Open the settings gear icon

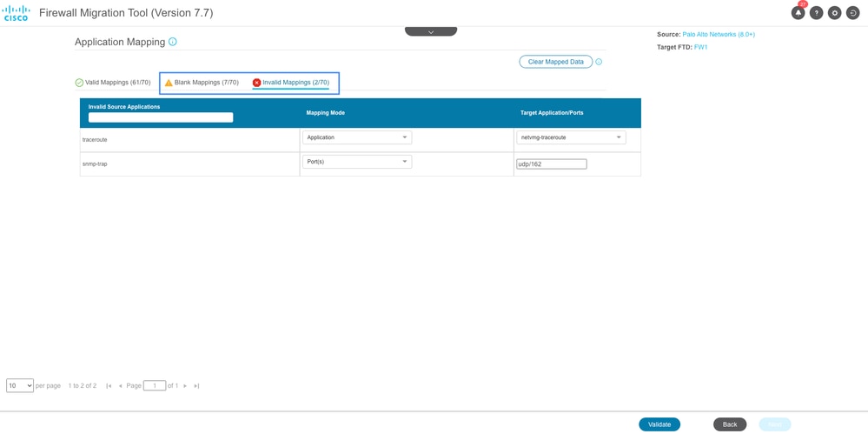tap(834, 13)
